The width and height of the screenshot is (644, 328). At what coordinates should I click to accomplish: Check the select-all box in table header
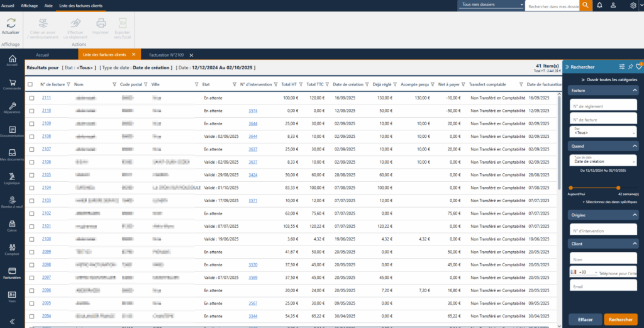click(x=30, y=84)
